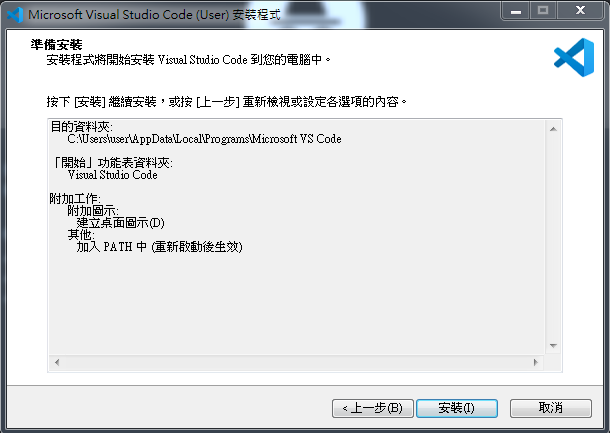
Task: Click the 準備安裝 heading text
Action: coord(56,45)
